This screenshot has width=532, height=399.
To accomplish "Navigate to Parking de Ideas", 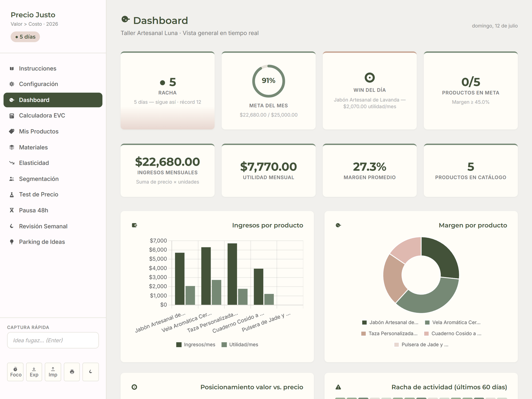I will 53,242.
